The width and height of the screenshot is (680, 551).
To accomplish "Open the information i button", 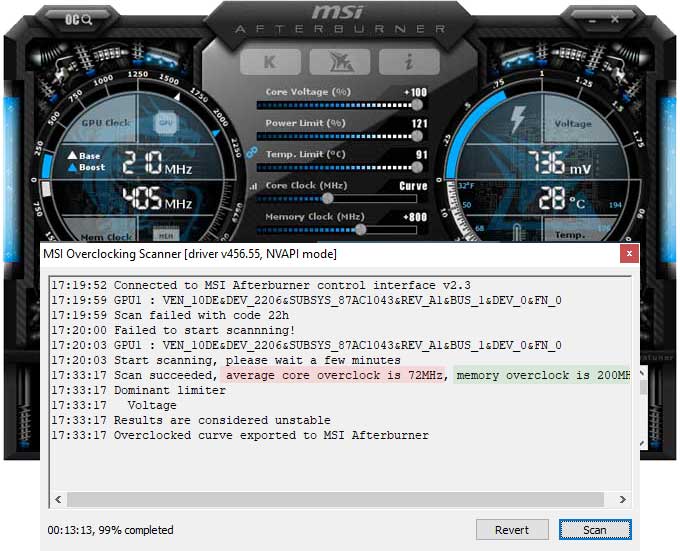I will pos(409,62).
